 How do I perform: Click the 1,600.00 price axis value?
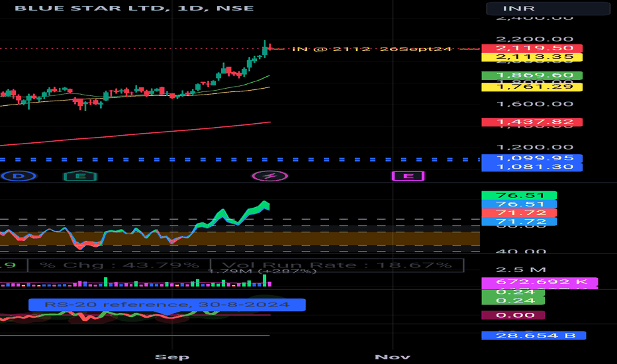point(535,104)
